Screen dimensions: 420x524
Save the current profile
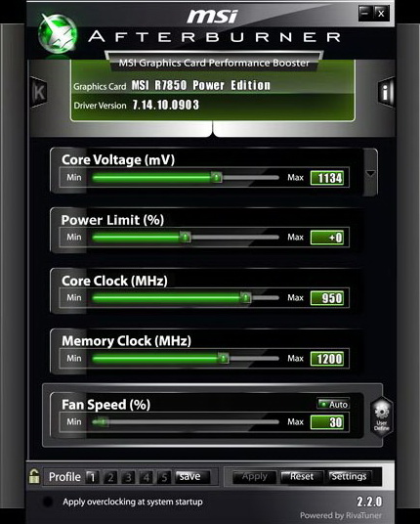[x=193, y=476]
